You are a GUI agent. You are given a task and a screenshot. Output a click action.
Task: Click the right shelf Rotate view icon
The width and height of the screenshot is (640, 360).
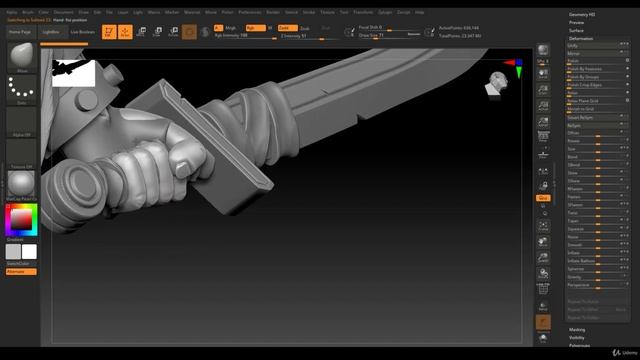(x=543, y=274)
